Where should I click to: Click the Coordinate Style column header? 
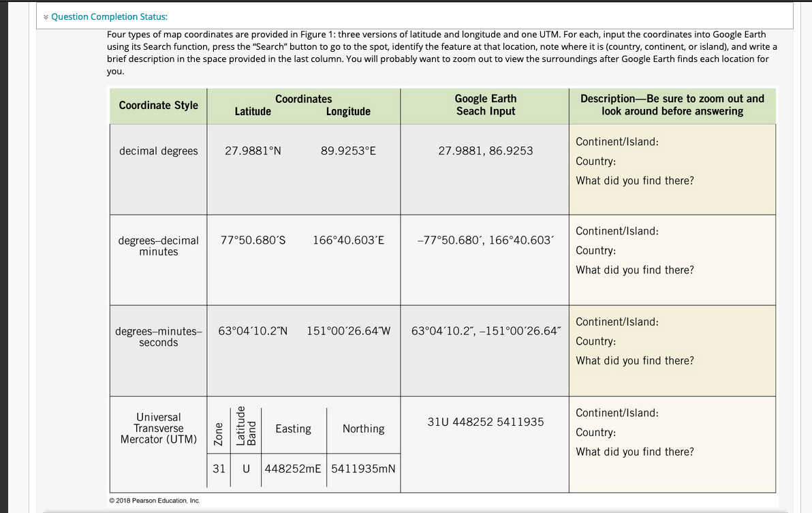point(159,106)
